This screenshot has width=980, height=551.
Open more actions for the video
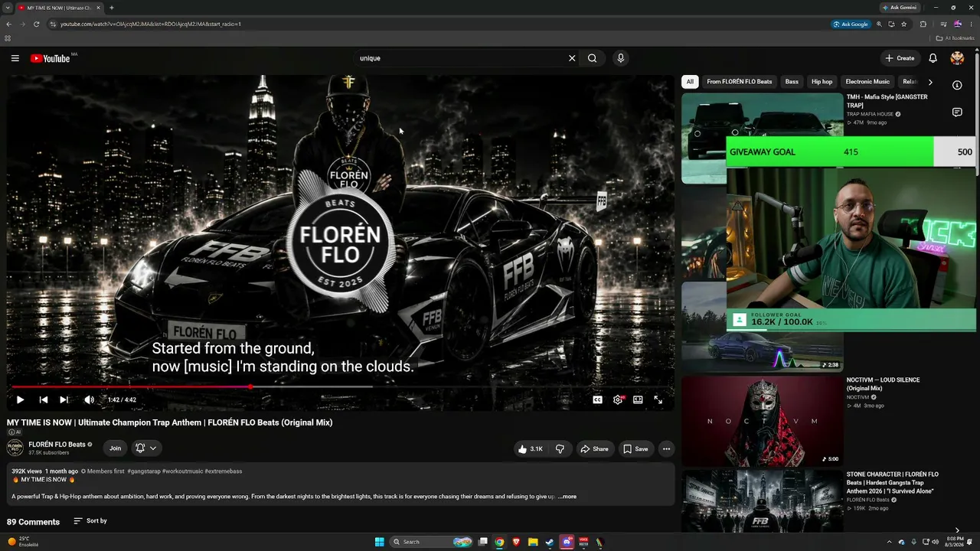[666, 449]
